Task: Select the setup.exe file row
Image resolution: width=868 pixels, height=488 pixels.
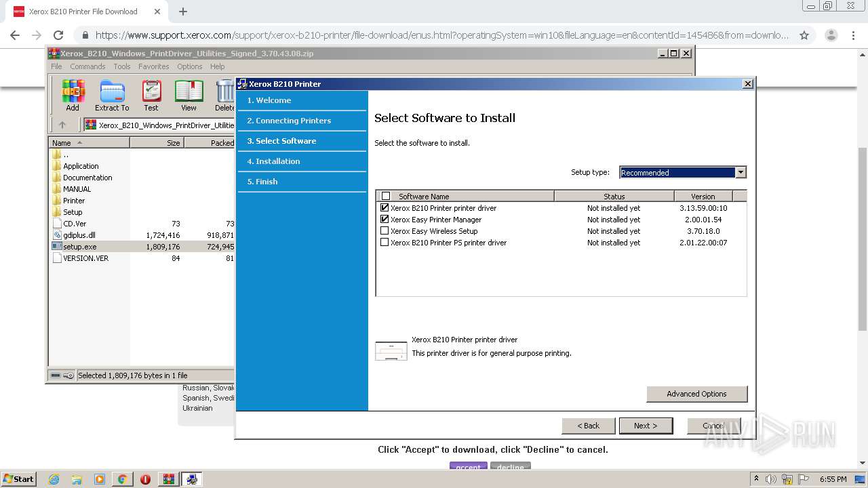Action: click(x=142, y=247)
